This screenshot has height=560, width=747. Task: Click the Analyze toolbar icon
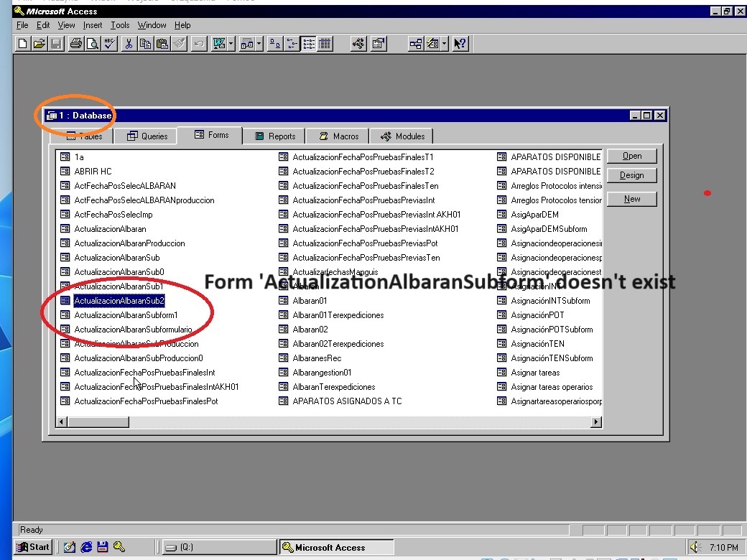(x=247, y=44)
